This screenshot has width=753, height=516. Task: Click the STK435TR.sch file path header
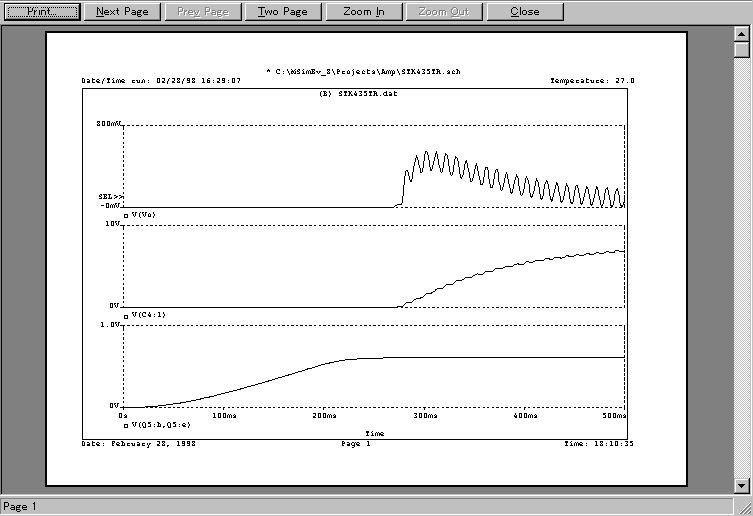pyautogui.click(x=364, y=72)
